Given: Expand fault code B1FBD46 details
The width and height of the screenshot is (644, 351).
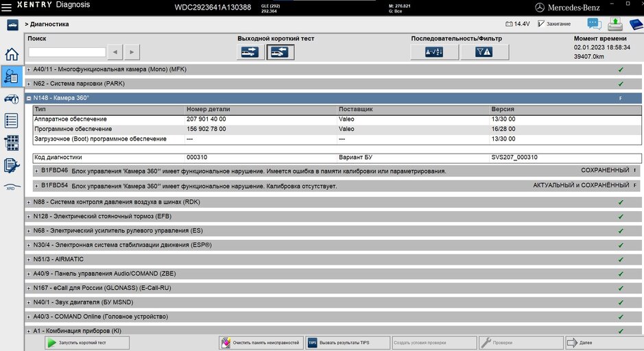Looking at the screenshot, I should (36, 171).
